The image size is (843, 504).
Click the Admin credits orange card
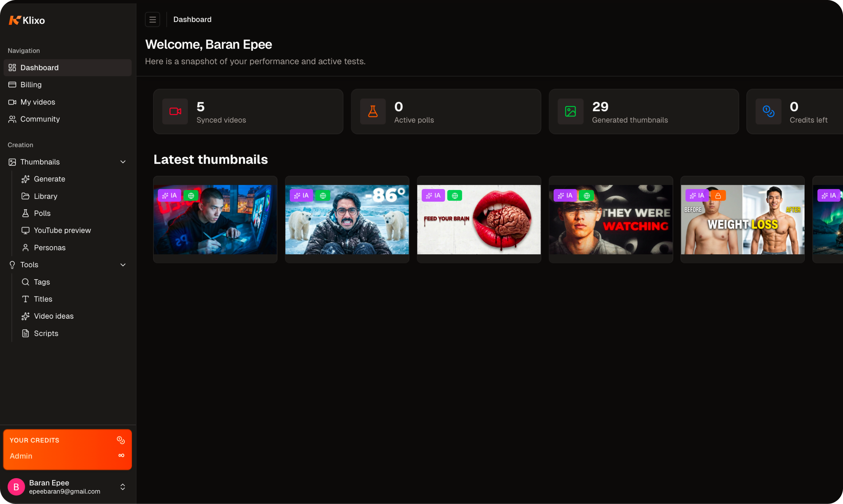click(x=67, y=450)
